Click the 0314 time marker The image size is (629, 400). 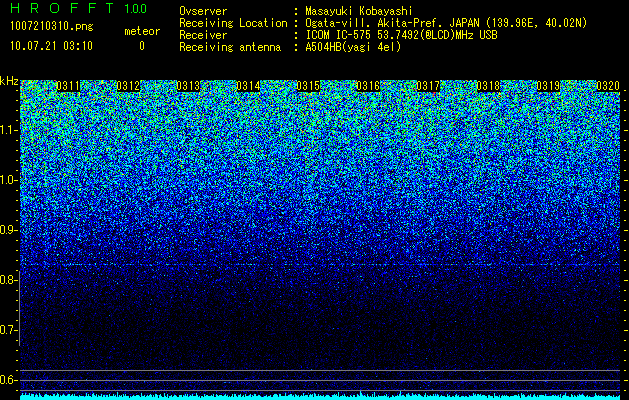(x=248, y=86)
